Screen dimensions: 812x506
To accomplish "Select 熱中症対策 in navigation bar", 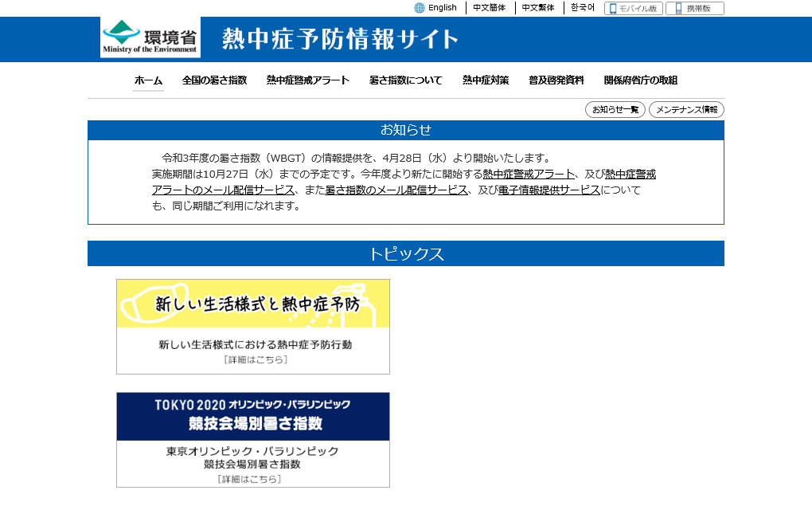I will pos(486,80).
